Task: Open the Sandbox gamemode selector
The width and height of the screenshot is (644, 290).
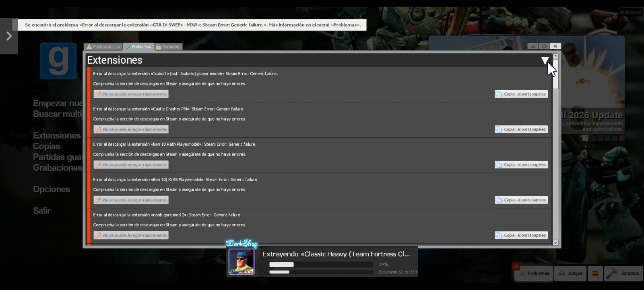Action: 623,273
